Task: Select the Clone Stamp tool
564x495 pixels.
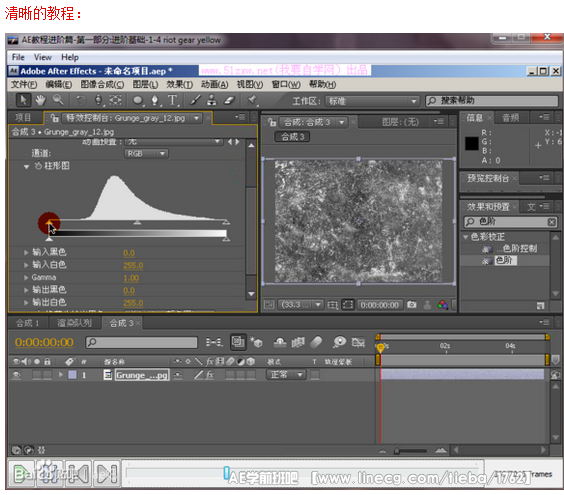Action: pos(212,100)
